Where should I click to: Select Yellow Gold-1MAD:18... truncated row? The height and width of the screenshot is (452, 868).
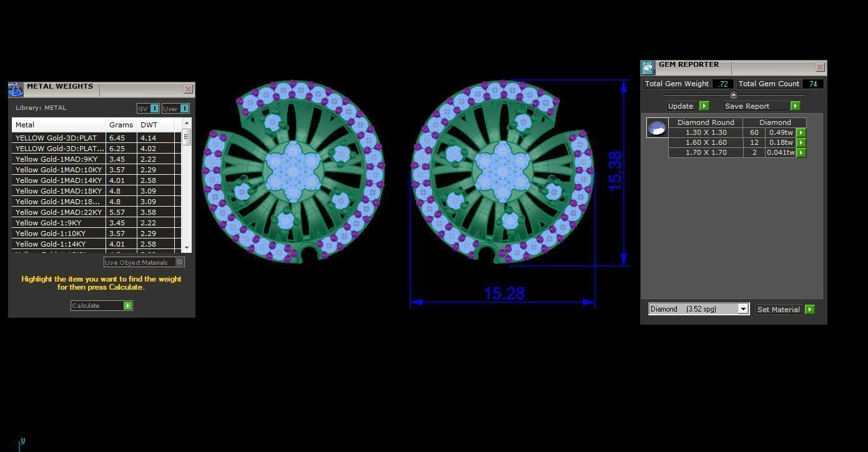(96, 202)
